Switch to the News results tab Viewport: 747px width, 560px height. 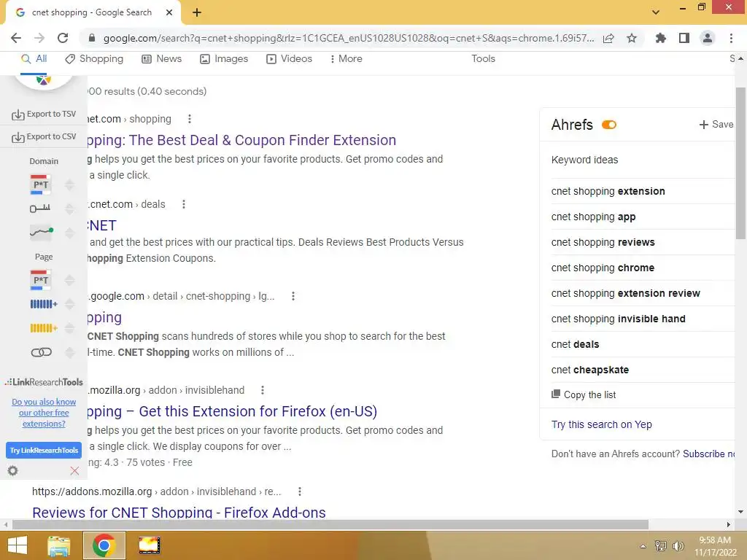[x=161, y=58]
